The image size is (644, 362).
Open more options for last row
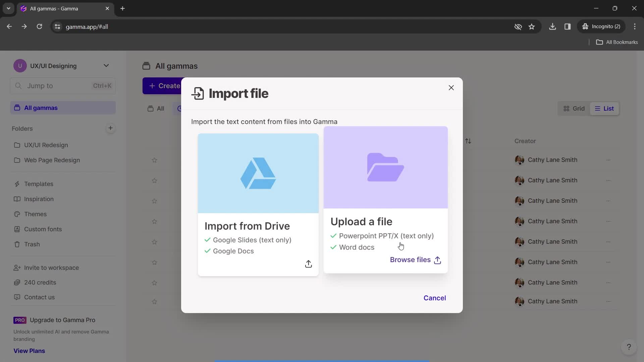pyautogui.click(x=608, y=301)
